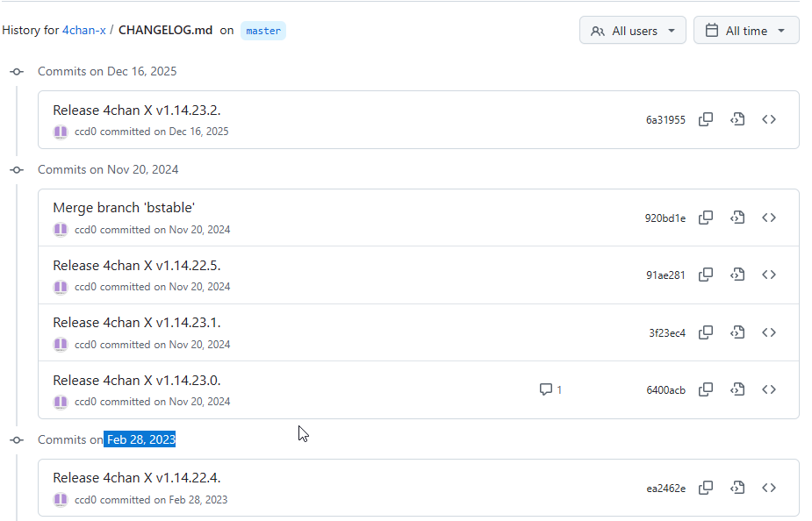Click ccd0 avatar on v1.14.23.0 commit
This screenshot has width=812, height=521.
point(61,402)
